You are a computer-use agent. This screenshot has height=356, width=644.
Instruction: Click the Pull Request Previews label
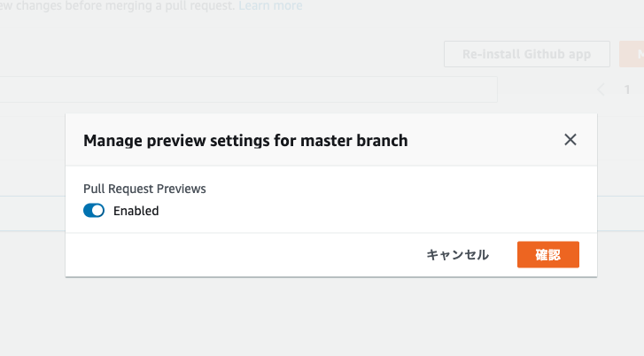(x=144, y=189)
